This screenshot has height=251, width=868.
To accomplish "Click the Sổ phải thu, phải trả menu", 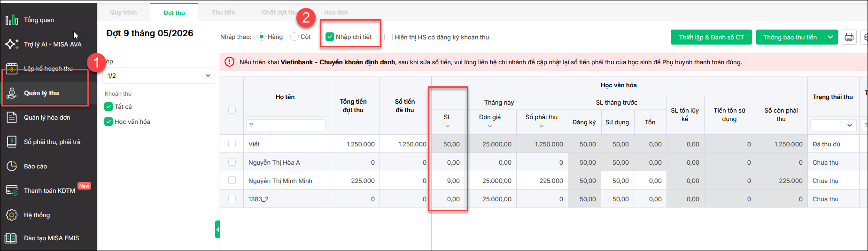I will 52,142.
